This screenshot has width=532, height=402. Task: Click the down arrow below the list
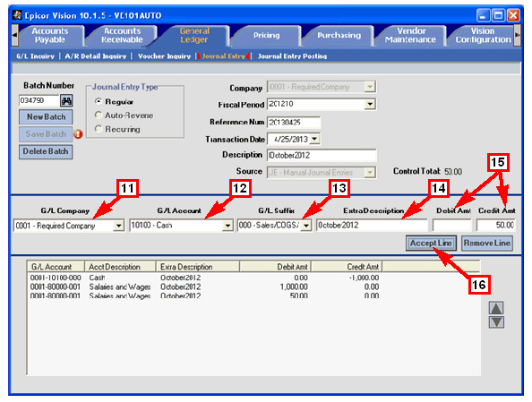pyautogui.click(x=496, y=322)
